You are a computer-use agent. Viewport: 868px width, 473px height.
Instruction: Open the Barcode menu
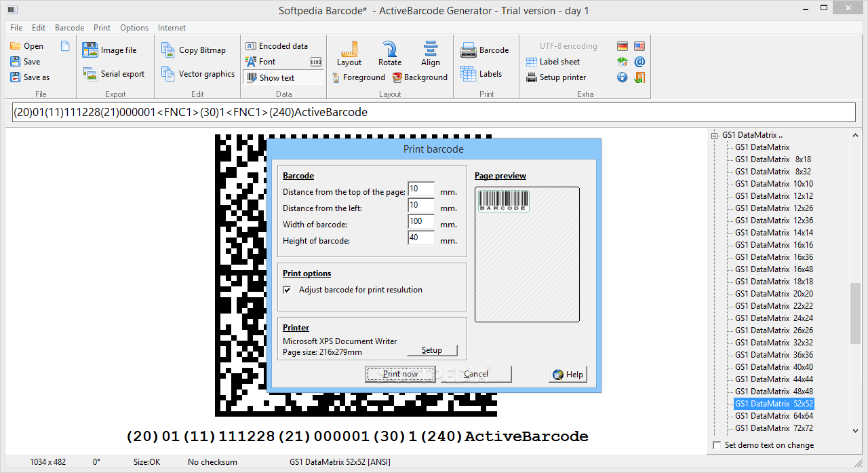(x=69, y=28)
